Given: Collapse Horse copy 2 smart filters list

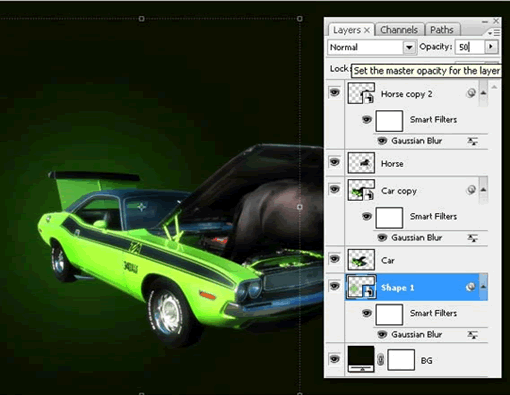Looking at the screenshot, I should (x=483, y=93).
